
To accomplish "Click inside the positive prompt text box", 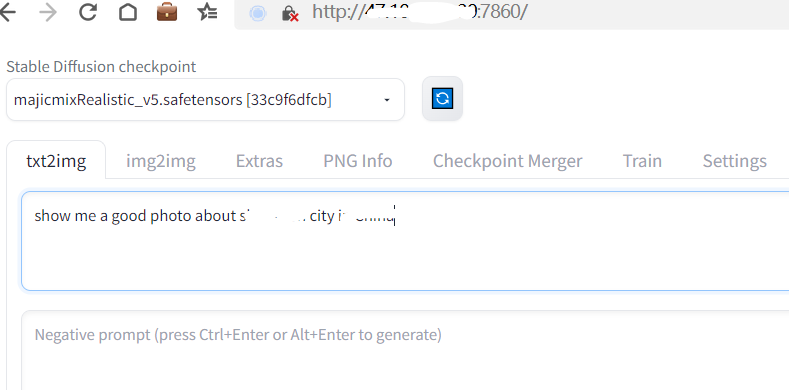I will tap(405, 241).
